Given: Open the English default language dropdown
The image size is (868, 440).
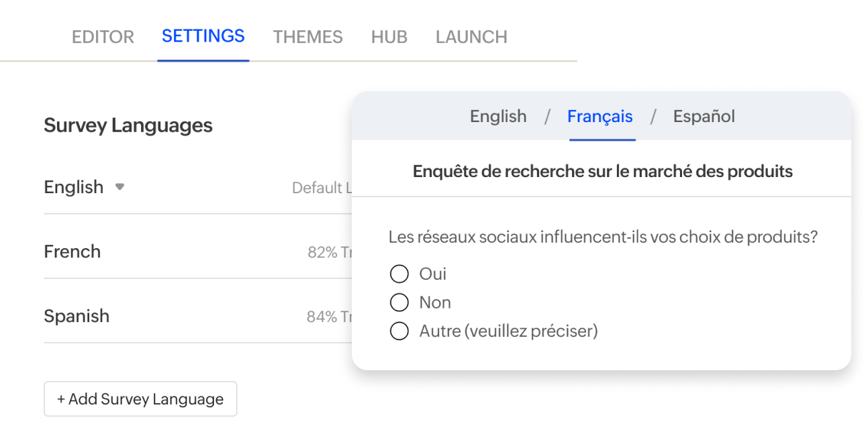Looking at the screenshot, I should (85, 187).
